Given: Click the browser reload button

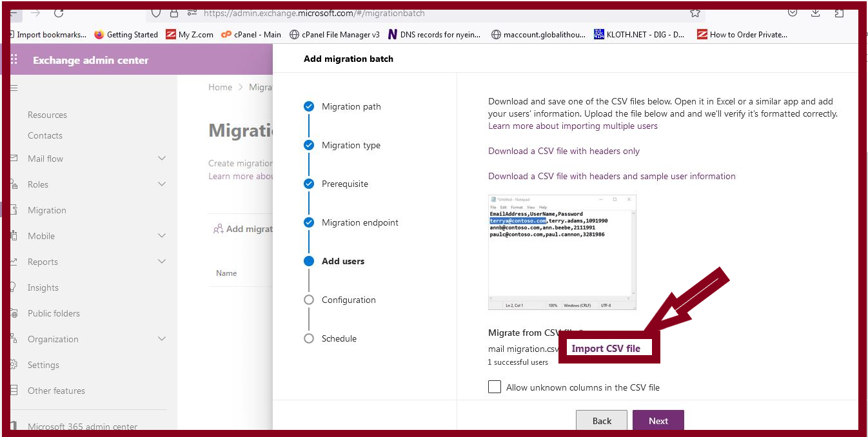Looking at the screenshot, I should 59,12.
